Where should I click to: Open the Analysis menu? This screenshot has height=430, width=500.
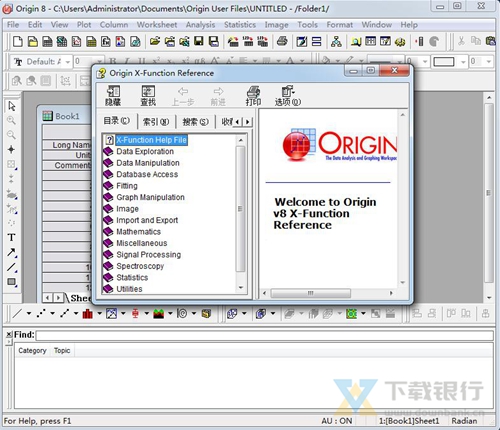[x=200, y=25]
